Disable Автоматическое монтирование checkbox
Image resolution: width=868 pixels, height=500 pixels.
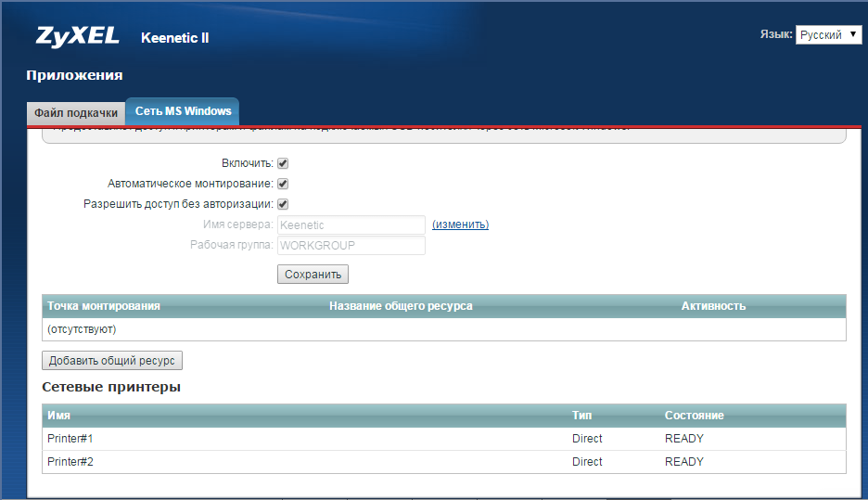click(x=284, y=184)
